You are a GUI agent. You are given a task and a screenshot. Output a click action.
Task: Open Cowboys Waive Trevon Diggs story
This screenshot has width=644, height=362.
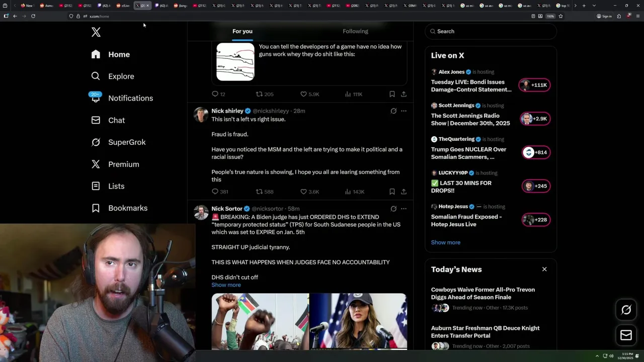coord(483,293)
